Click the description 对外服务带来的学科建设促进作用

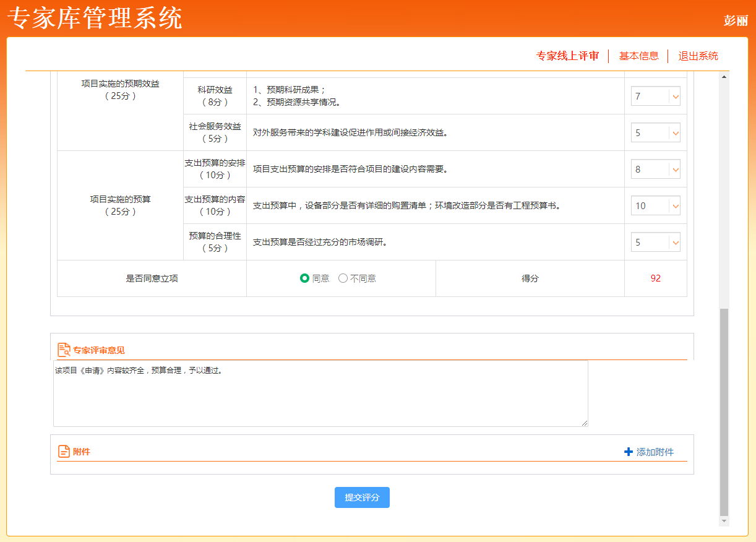click(350, 133)
